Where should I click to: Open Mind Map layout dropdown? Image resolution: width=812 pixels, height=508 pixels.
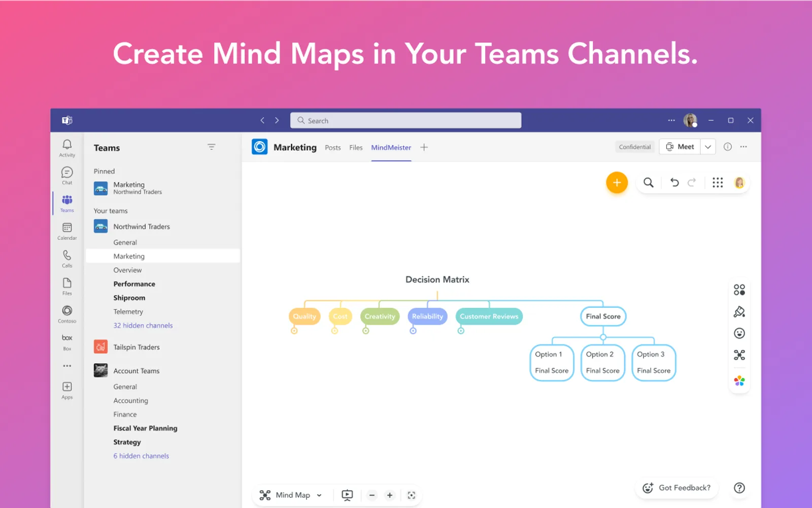[x=291, y=495]
